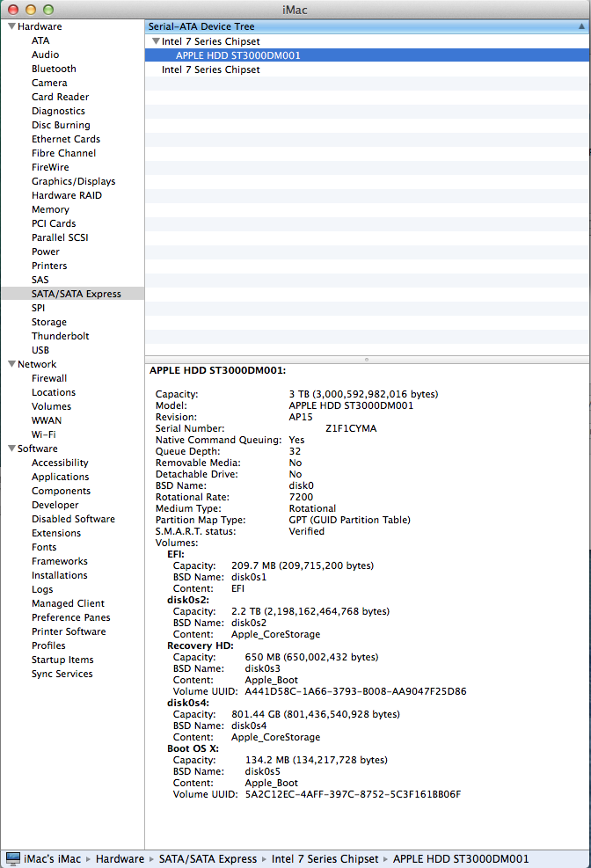Image resolution: width=591 pixels, height=868 pixels.
Task: Open FireWire category
Action: (50, 167)
